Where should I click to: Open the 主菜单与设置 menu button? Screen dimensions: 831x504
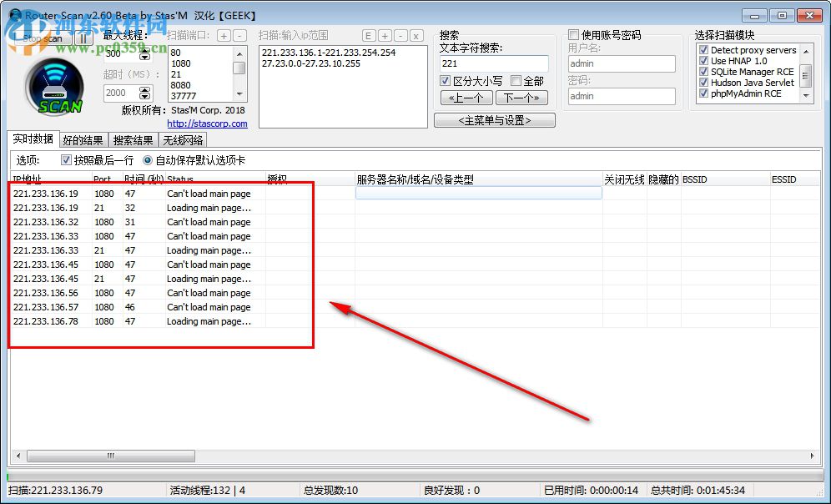tap(494, 119)
